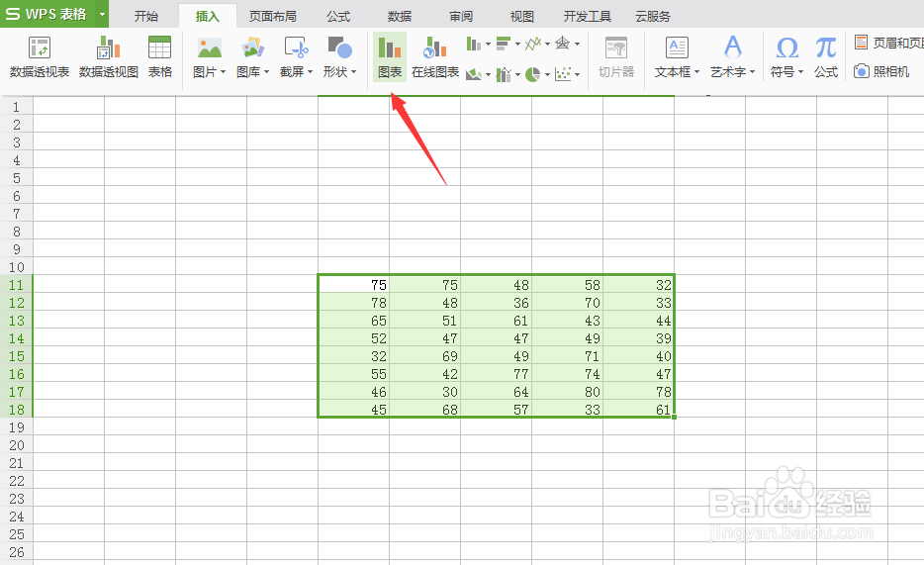Expand the 形状 dropdown arrow
This screenshot has width=924, height=565.
coord(353,72)
